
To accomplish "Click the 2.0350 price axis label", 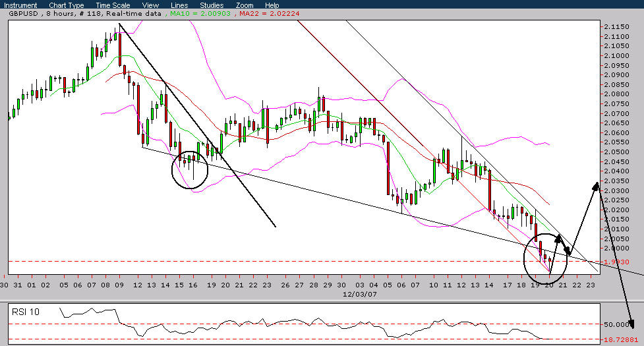I will click(616, 181).
